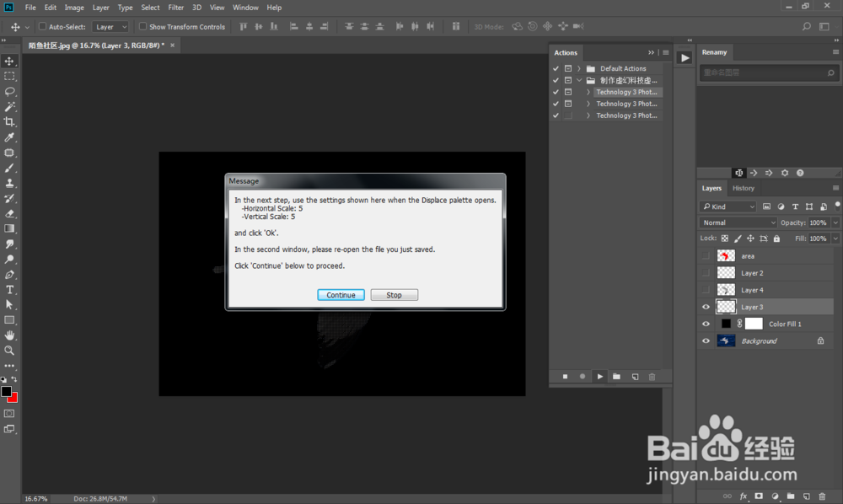This screenshot has width=843, height=504.
Task: Open Auto-Select Layer dropdown
Action: click(110, 26)
